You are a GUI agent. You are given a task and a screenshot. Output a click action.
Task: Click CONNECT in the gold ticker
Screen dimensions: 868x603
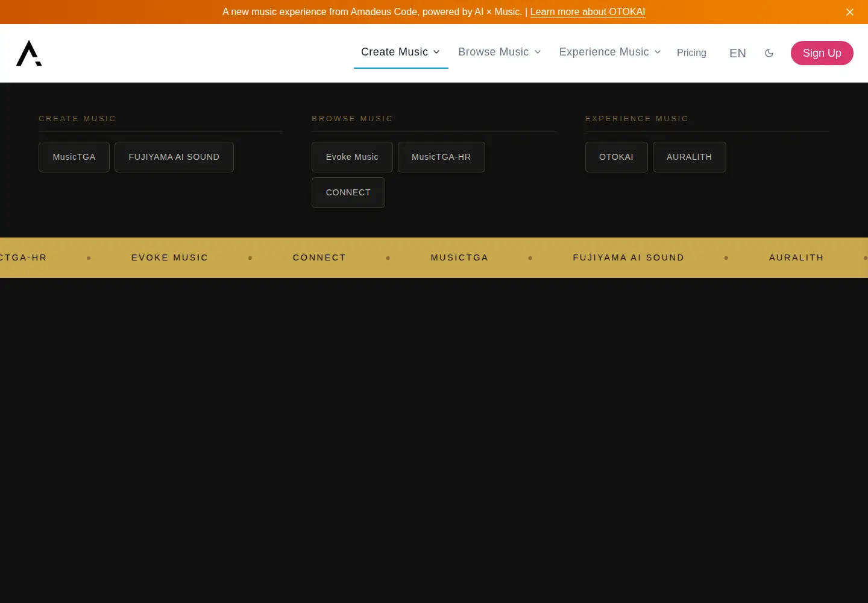319,257
